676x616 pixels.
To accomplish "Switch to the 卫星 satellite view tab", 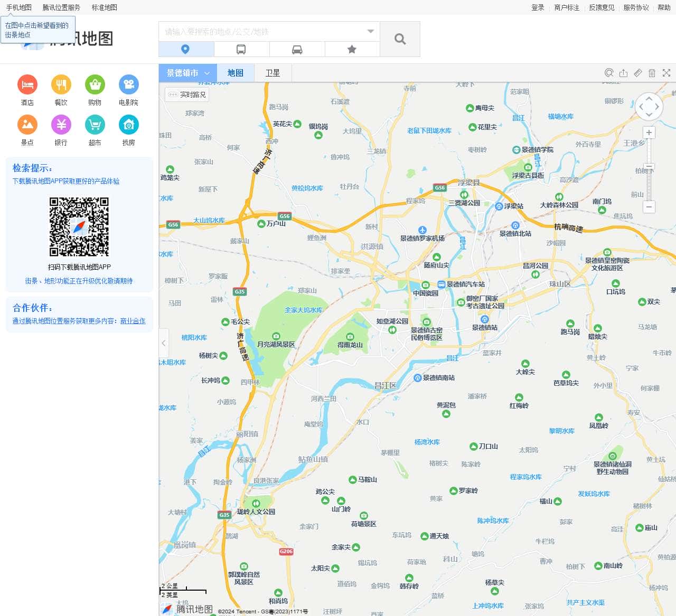I will point(273,73).
